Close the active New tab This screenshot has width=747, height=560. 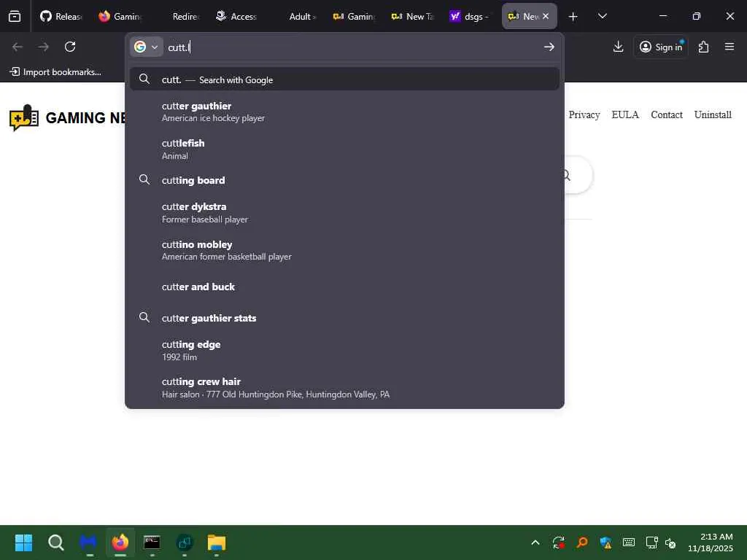tap(546, 16)
